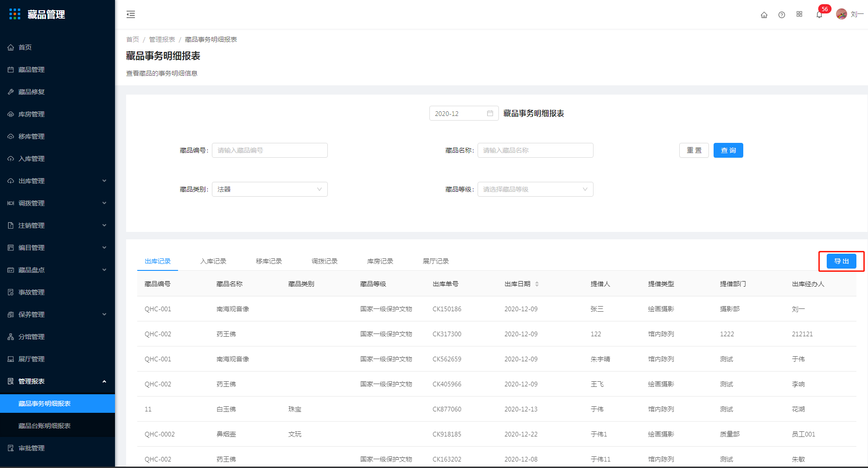This screenshot has width=868, height=468.
Task: Open the app grid icon in the top bar
Action: [799, 14]
